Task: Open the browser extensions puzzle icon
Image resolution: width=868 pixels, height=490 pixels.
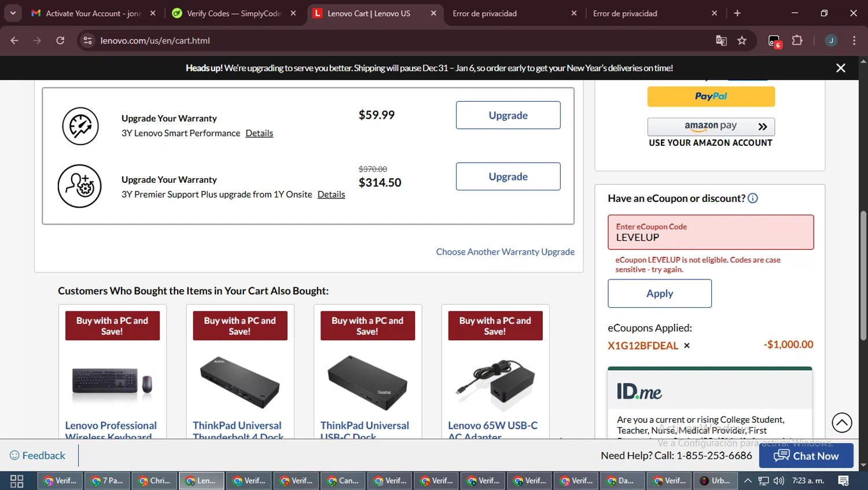Action: pos(797,40)
